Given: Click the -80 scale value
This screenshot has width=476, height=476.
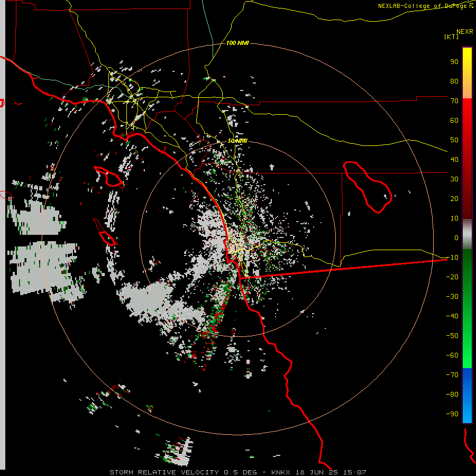Looking at the screenshot, I should pyautogui.click(x=452, y=395).
